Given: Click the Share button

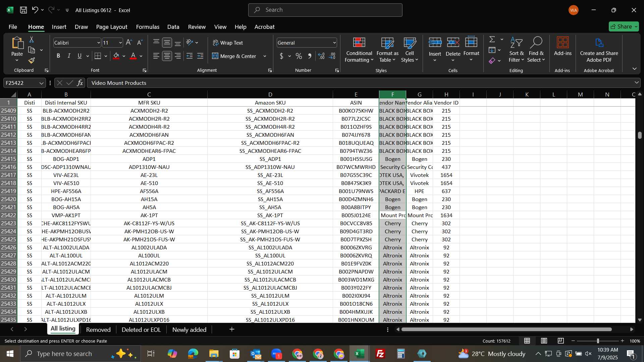Looking at the screenshot, I should click(x=624, y=26).
